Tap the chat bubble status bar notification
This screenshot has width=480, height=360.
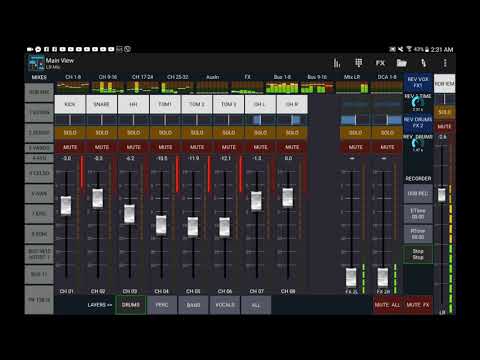click(x=38, y=49)
